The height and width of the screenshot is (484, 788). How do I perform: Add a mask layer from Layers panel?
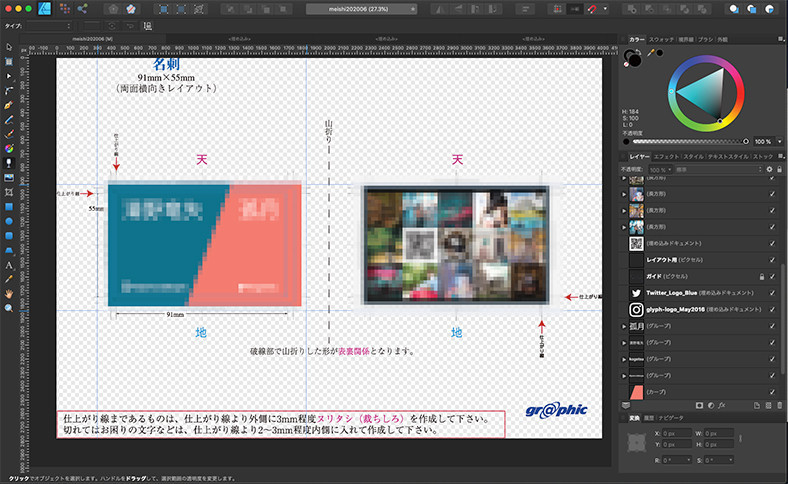[x=699, y=405]
